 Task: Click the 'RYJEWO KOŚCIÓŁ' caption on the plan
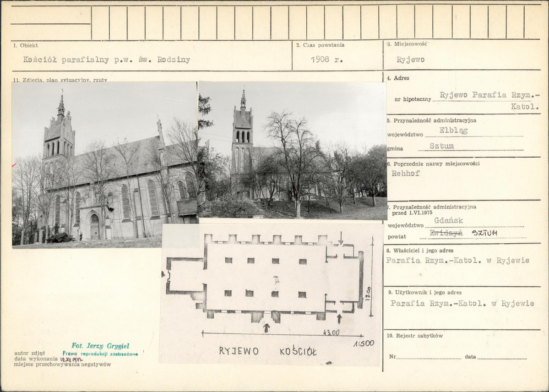coord(268,351)
